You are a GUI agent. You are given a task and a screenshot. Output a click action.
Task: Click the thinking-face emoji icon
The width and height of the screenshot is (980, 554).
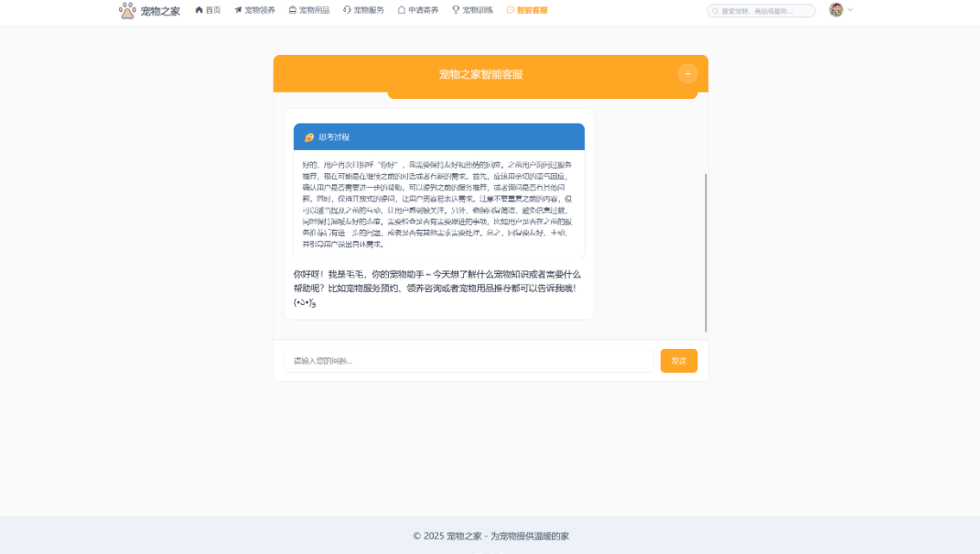308,137
